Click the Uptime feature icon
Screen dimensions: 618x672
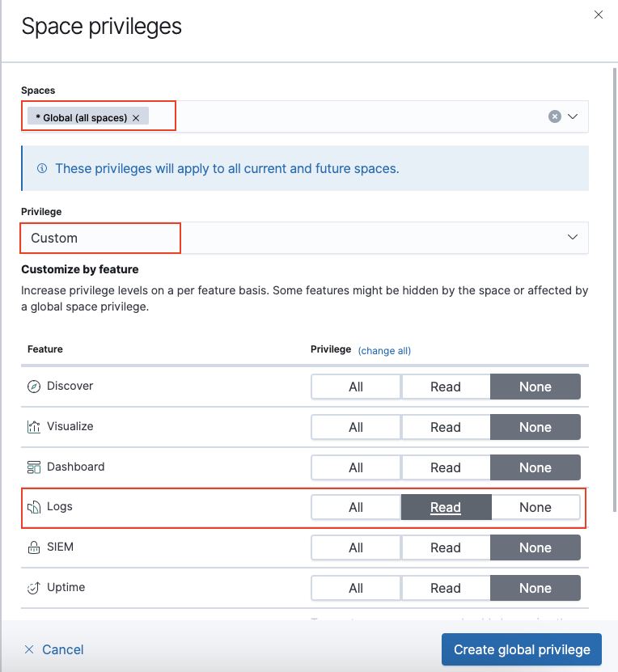click(34, 588)
